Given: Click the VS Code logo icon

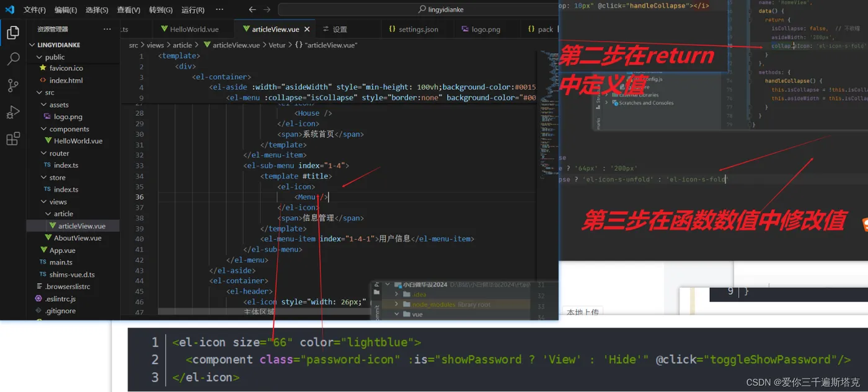Looking at the screenshot, I should [x=9, y=10].
